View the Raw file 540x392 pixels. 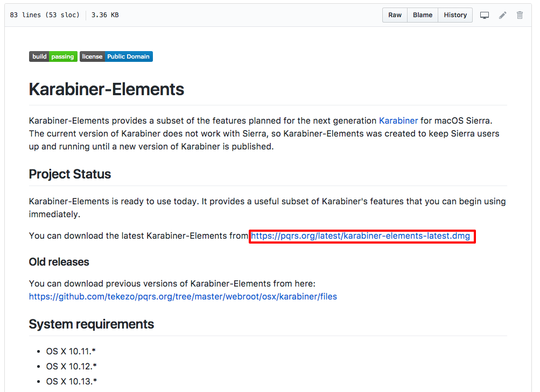(395, 15)
